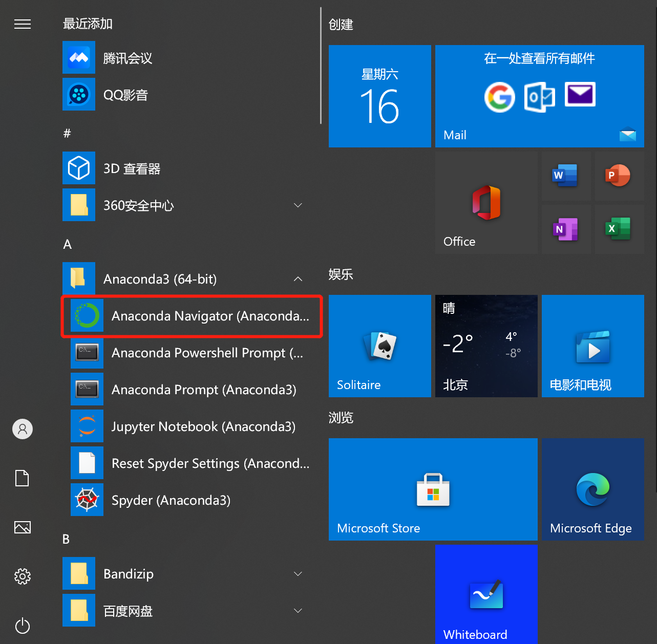This screenshot has height=644, width=657.
Task: Click the app list scrollbar
Action: (321, 66)
